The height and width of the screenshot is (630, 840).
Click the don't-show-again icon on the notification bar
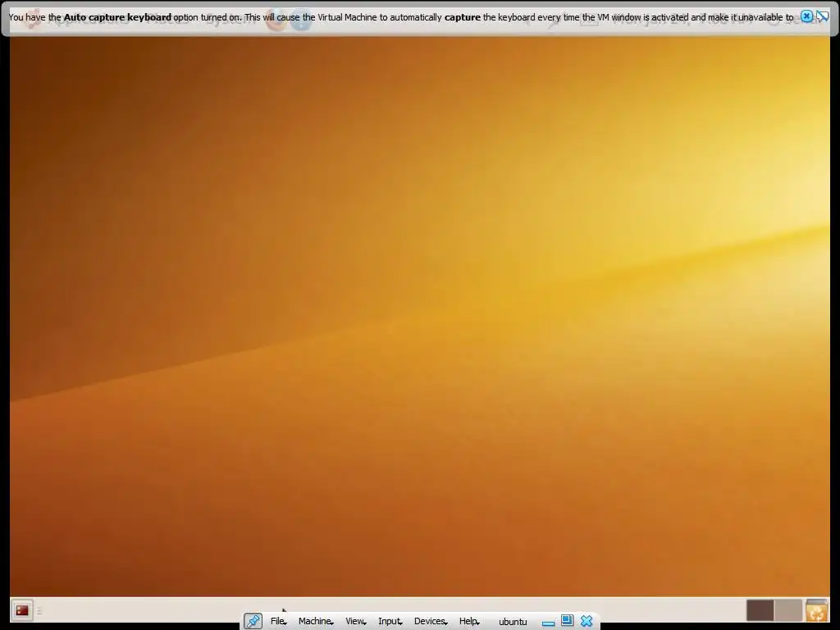point(822,16)
